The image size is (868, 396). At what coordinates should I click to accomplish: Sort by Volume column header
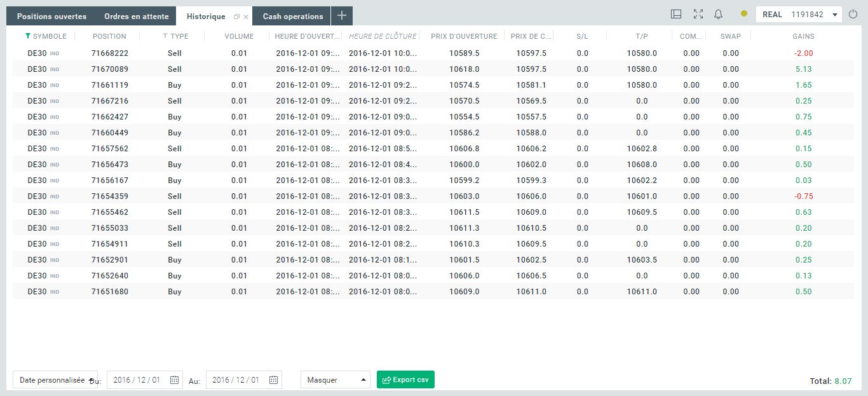pos(239,36)
